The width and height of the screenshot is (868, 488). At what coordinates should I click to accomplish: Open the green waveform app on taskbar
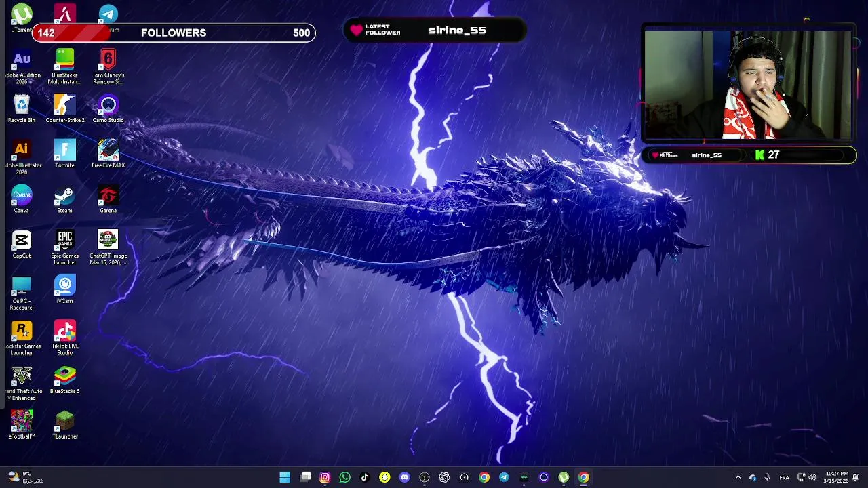click(524, 477)
